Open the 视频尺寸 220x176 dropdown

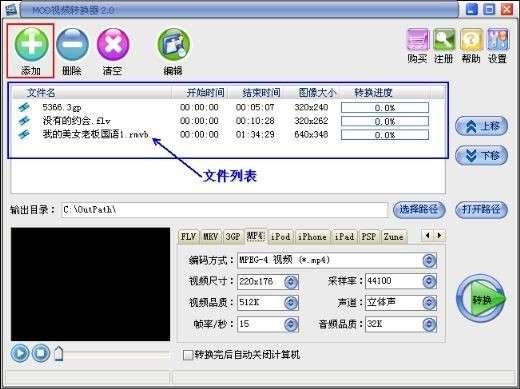click(291, 282)
